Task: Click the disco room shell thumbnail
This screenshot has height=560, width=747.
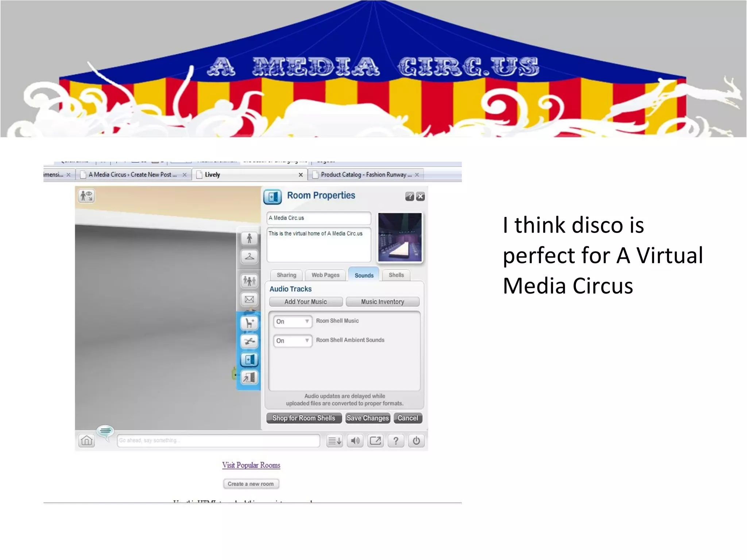Action: pos(400,237)
